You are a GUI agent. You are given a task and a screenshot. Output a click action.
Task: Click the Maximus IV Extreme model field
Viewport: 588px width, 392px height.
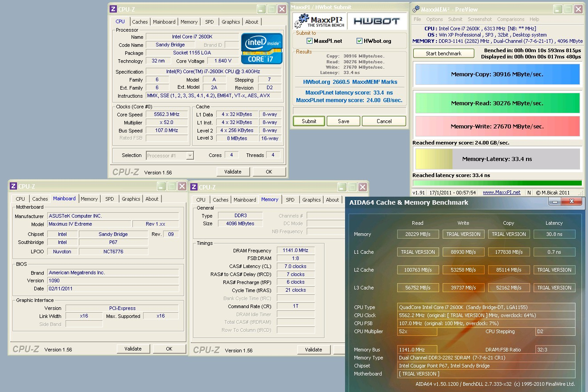point(89,224)
